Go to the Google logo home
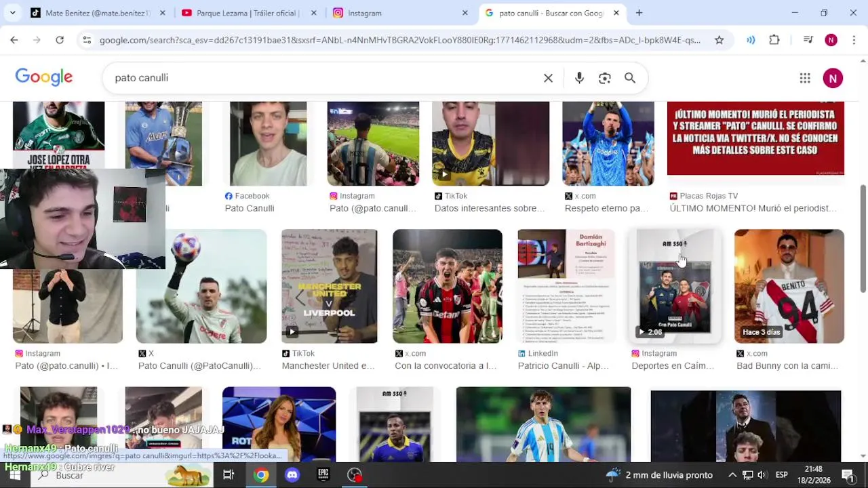The width and height of the screenshot is (868, 488). (x=44, y=77)
